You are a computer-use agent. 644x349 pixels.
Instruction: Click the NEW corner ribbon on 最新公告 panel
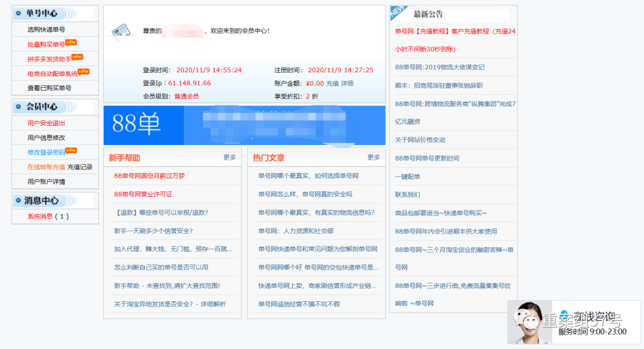[396, 10]
